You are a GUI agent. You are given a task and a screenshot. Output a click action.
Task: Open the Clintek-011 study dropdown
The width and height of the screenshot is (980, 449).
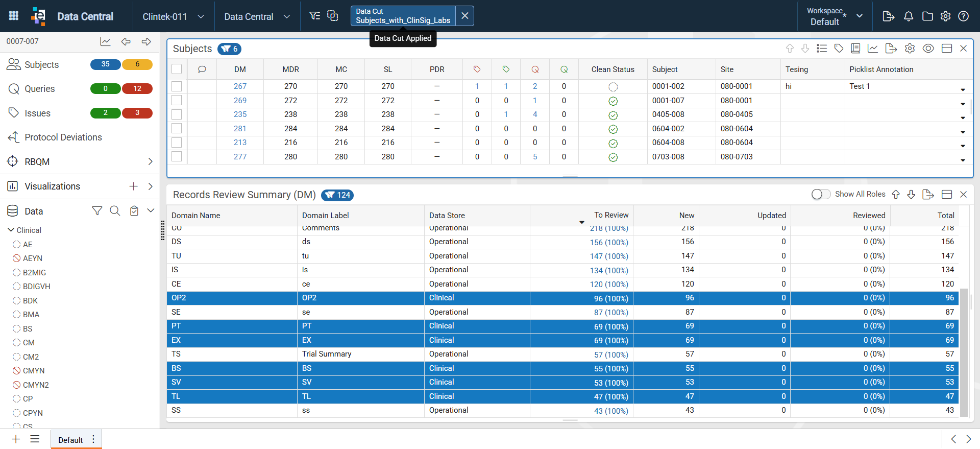tap(173, 16)
